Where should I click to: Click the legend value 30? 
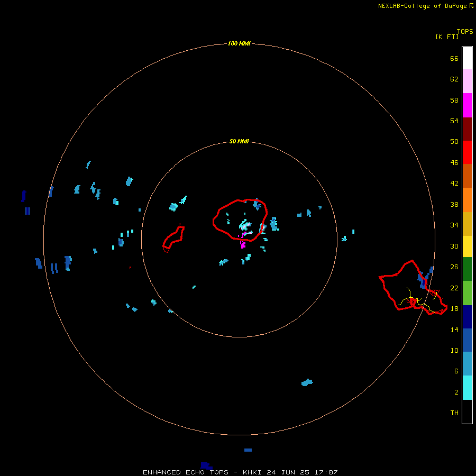(x=454, y=246)
